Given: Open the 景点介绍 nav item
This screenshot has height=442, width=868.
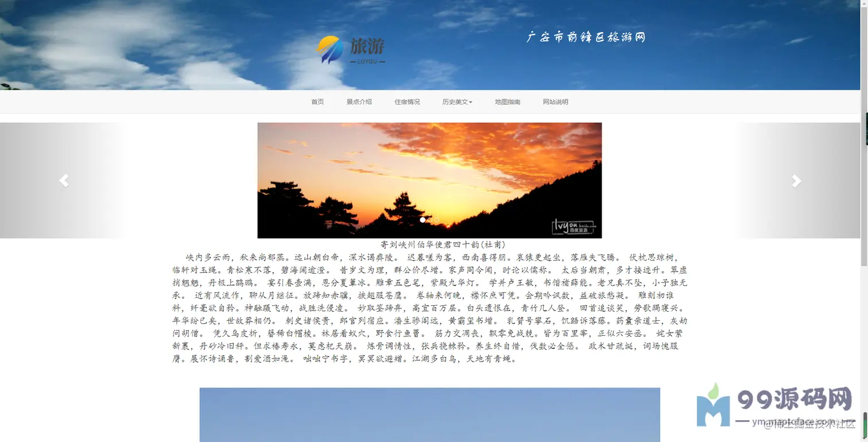Looking at the screenshot, I should tap(359, 102).
